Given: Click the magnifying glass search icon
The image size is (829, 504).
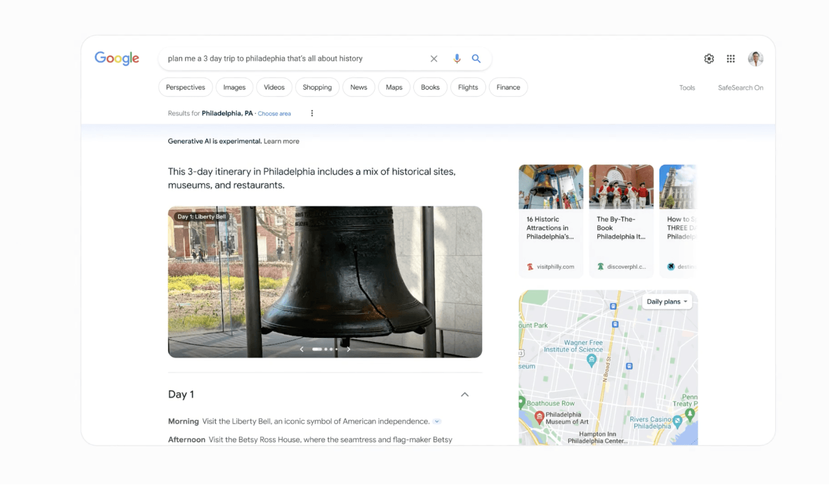Looking at the screenshot, I should click(x=476, y=59).
